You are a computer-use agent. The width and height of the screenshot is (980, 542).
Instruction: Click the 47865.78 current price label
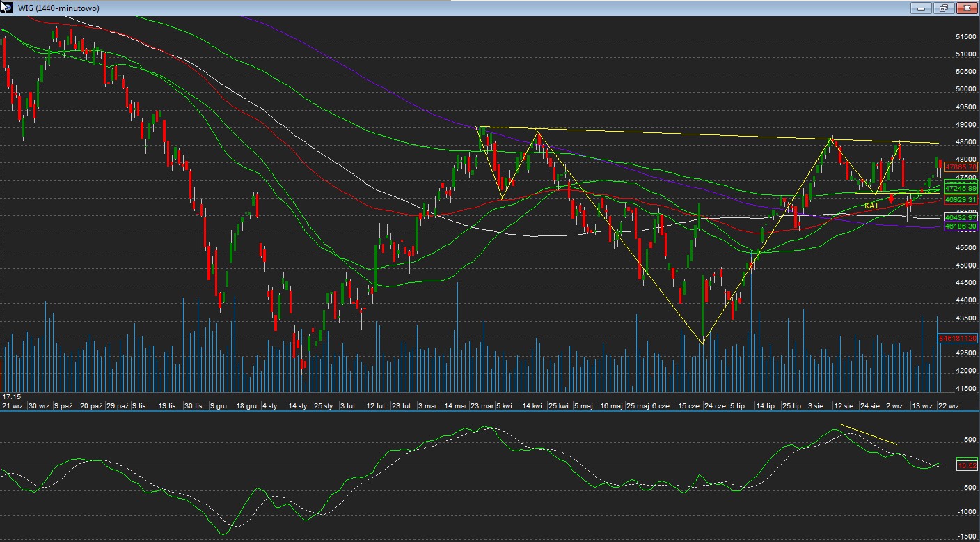click(x=958, y=167)
